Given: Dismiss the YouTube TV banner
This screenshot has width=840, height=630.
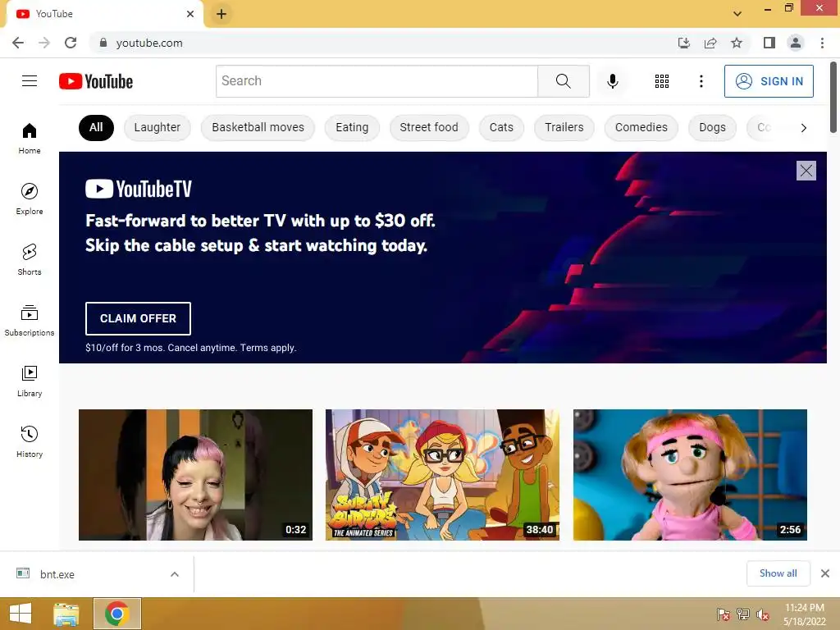Looking at the screenshot, I should (x=806, y=171).
